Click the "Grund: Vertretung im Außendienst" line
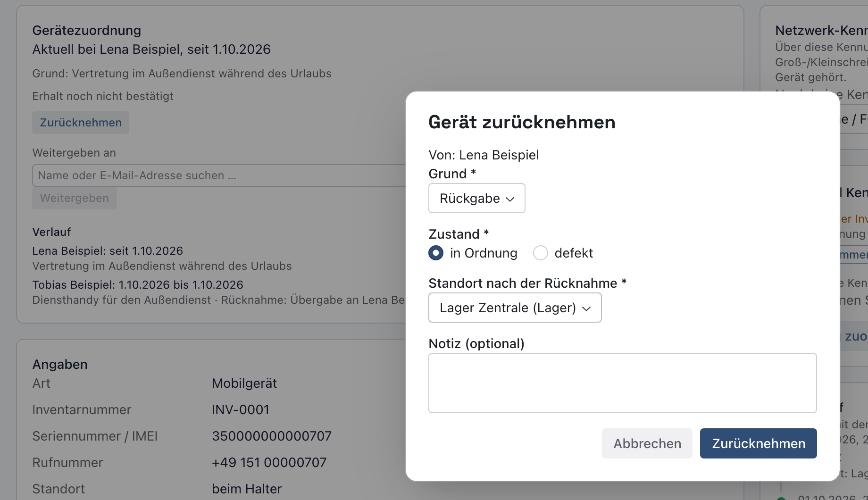The image size is (868, 500). point(182,74)
